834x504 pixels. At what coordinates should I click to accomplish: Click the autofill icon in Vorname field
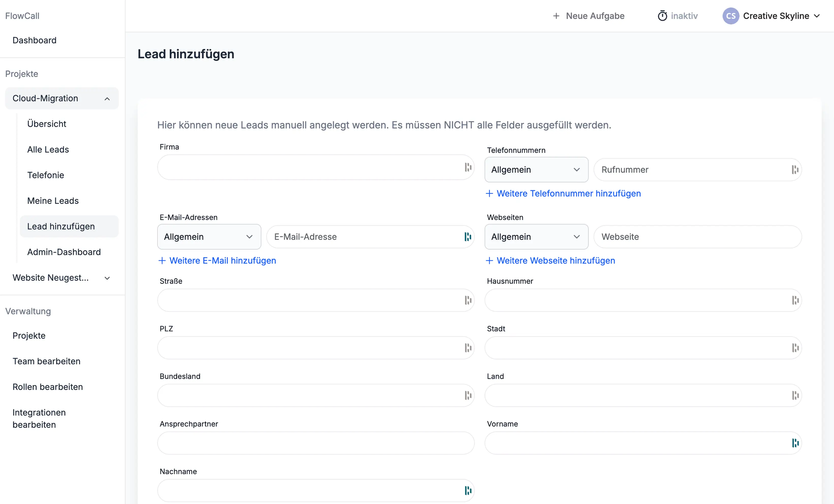pyautogui.click(x=795, y=443)
